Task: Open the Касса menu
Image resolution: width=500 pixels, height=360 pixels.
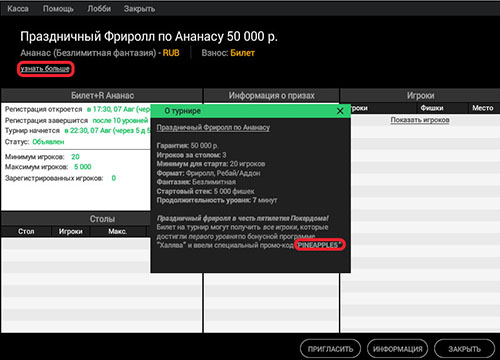Action: tap(18, 9)
